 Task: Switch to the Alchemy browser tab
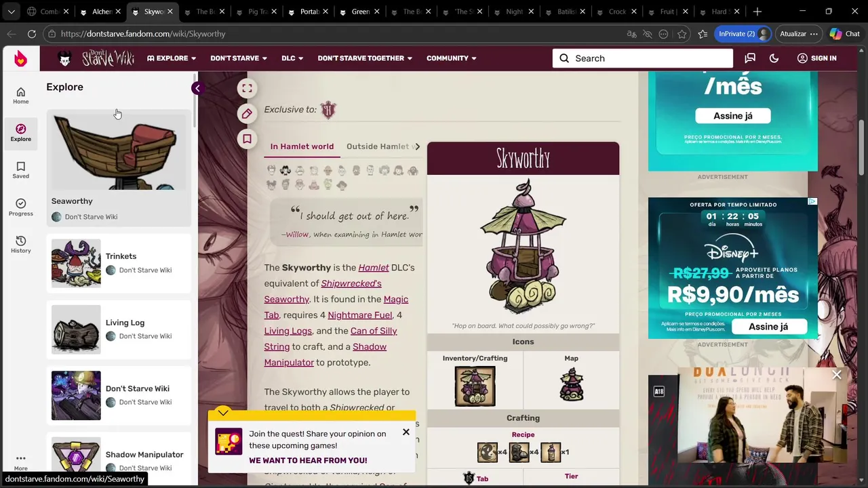tap(100, 12)
